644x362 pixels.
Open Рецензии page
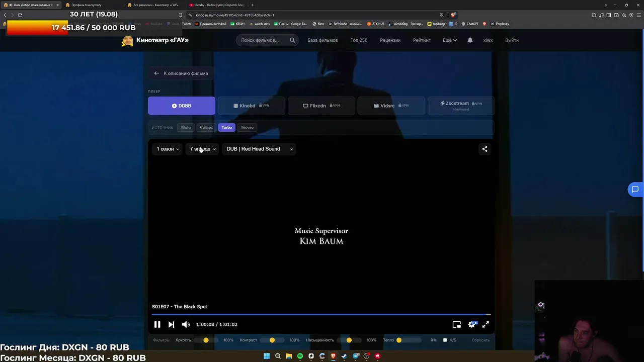(390, 40)
